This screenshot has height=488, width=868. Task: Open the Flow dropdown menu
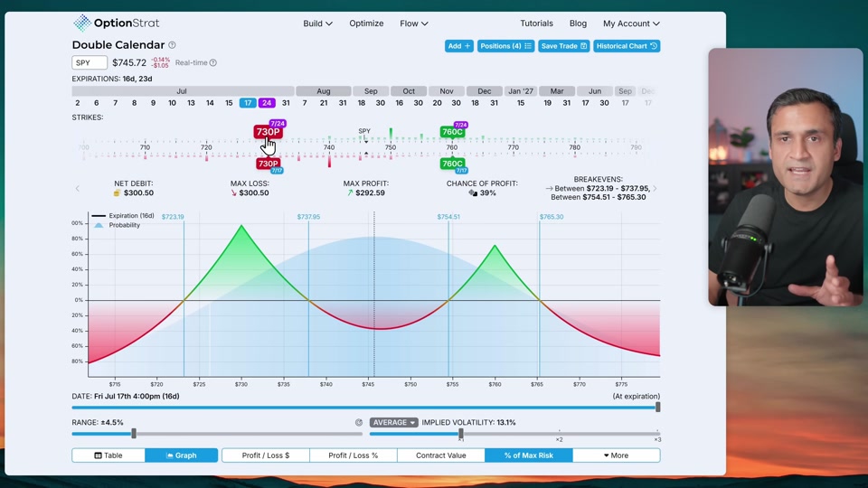[x=414, y=23]
